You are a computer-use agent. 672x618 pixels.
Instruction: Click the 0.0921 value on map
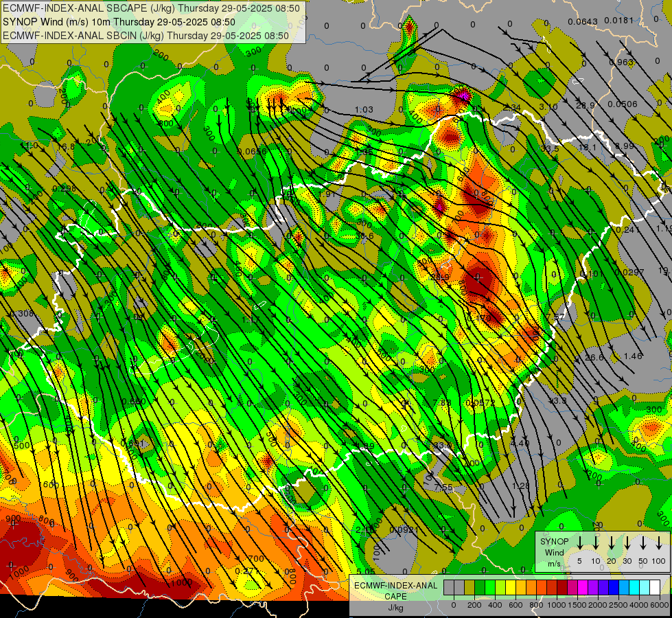[404, 529]
